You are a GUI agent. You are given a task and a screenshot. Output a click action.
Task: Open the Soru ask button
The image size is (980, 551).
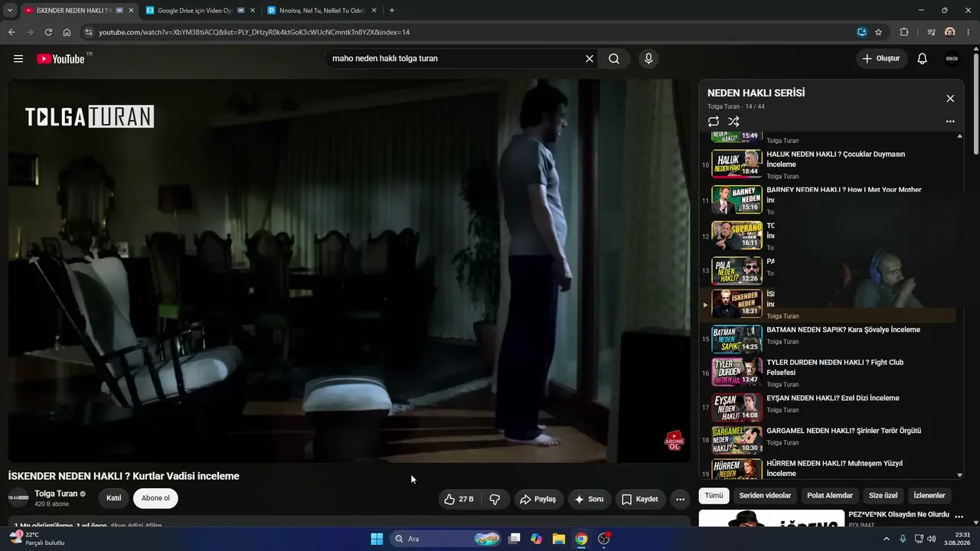[x=590, y=499]
